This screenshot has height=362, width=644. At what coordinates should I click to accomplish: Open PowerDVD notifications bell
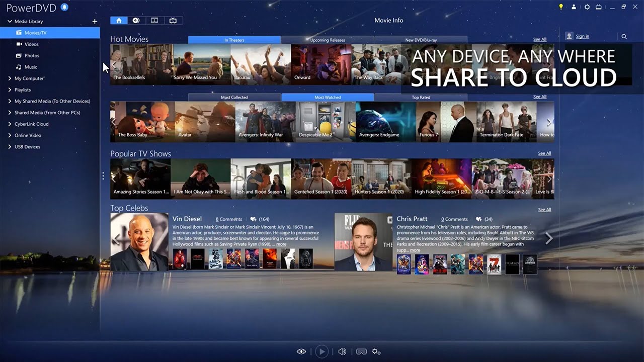(64, 7)
